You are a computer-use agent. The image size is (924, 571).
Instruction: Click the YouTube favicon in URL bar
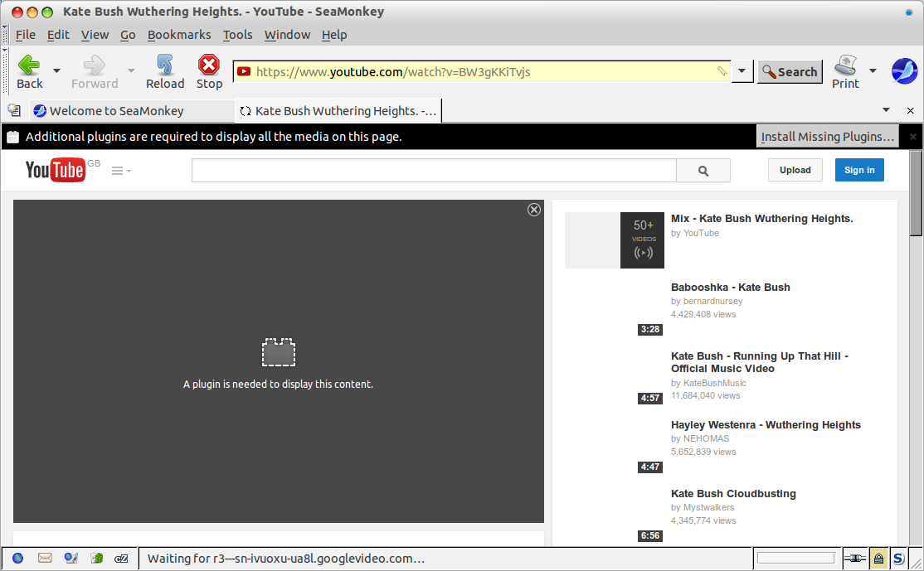[x=244, y=72]
